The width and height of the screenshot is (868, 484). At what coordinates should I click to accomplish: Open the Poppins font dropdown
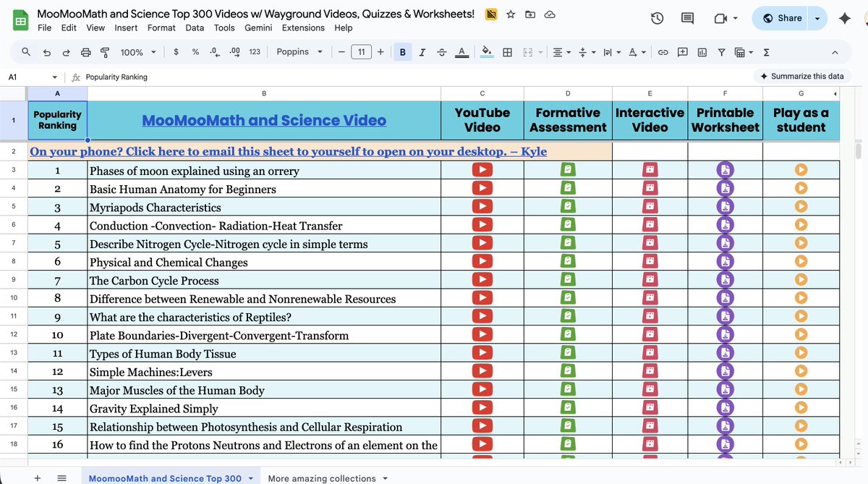pyautogui.click(x=299, y=52)
